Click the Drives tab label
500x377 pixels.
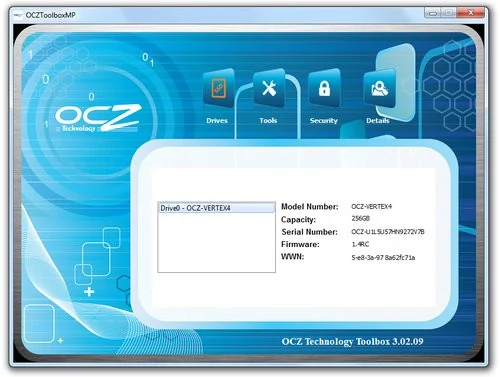(217, 120)
